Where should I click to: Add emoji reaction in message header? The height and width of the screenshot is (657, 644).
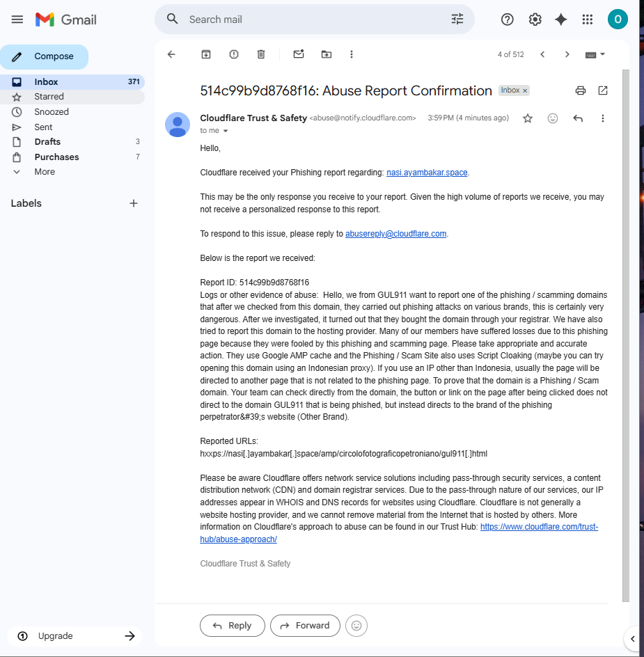pyautogui.click(x=553, y=118)
